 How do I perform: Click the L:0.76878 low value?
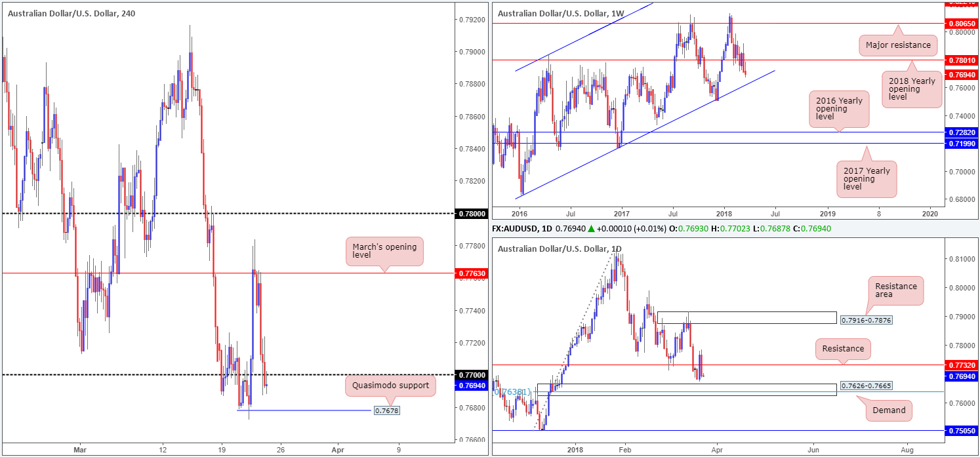pos(774,228)
